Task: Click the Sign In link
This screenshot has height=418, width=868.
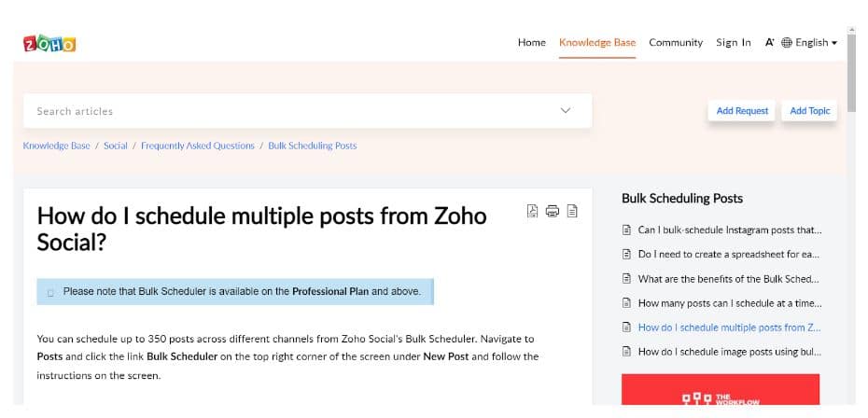Action: pos(734,43)
